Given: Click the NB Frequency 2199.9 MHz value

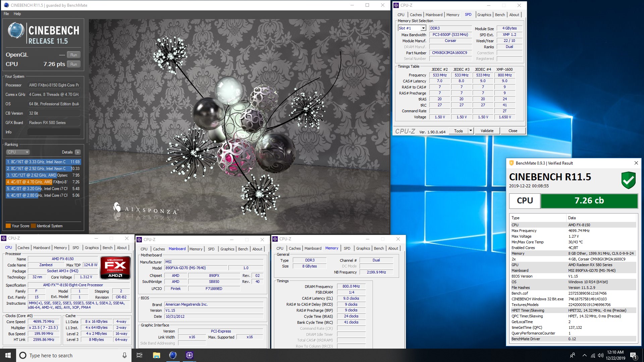Looking at the screenshot, I should pos(376,272).
